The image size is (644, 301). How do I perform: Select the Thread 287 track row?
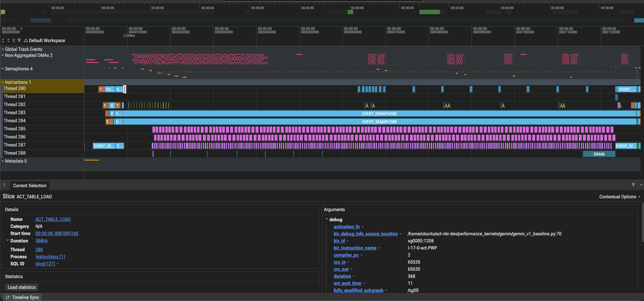point(42,145)
